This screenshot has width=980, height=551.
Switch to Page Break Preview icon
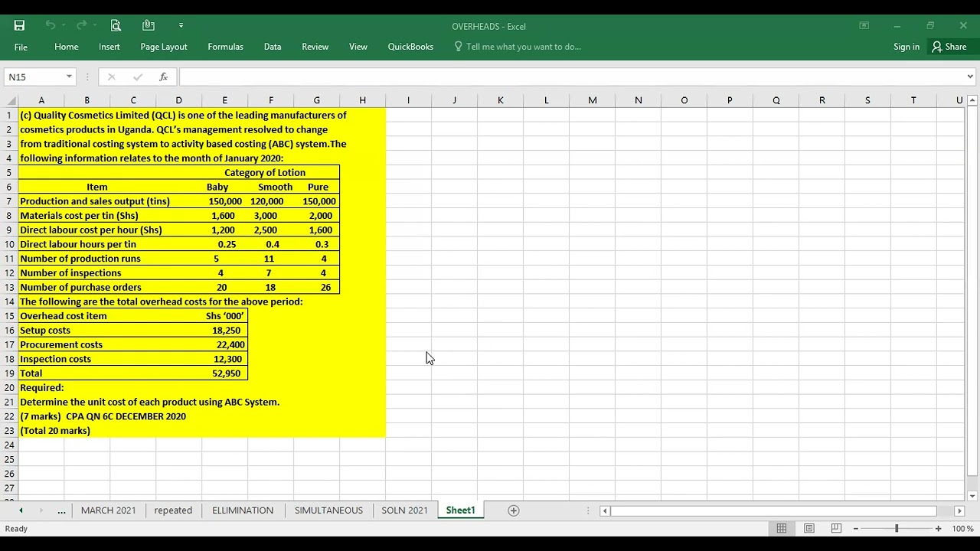(x=836, y=528)
